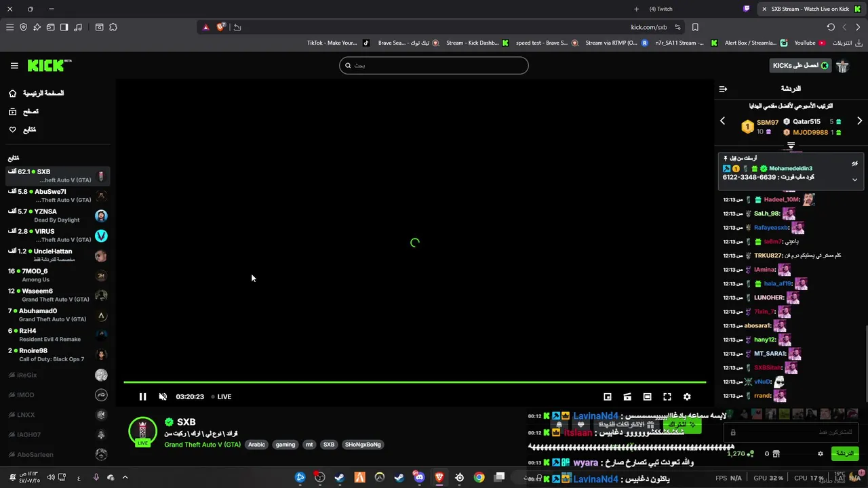The image size is (868, 488).
Task: Enable mini-player picture-in-picture icon
Action: (608, 396)
